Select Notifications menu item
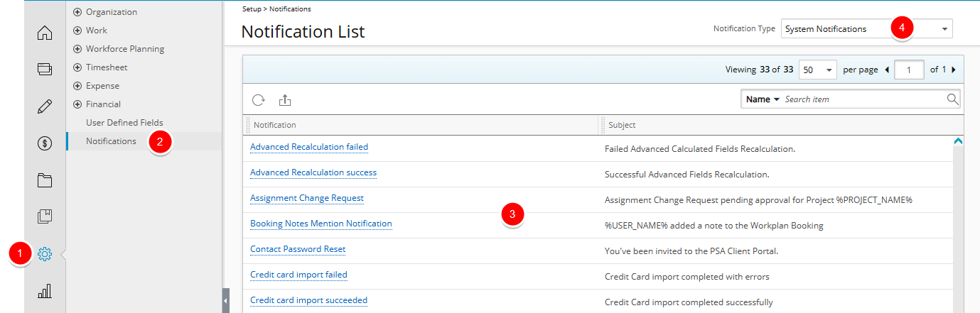 (111, 141)
